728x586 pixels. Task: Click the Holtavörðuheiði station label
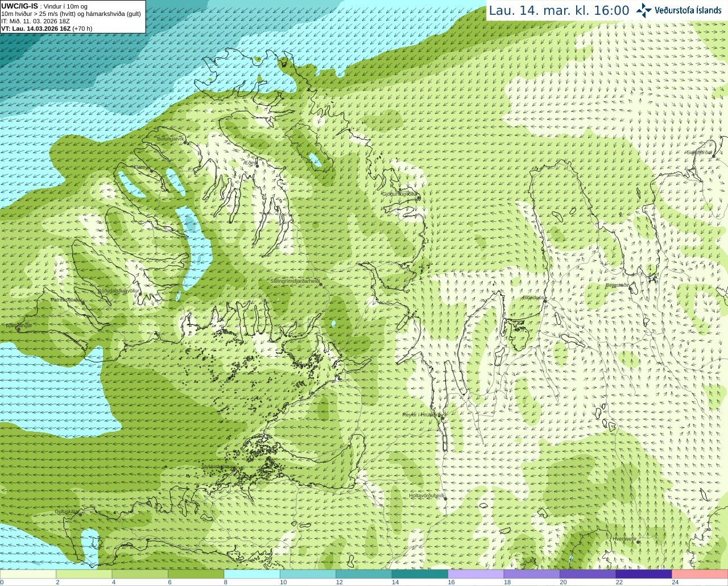pos(427,496)
